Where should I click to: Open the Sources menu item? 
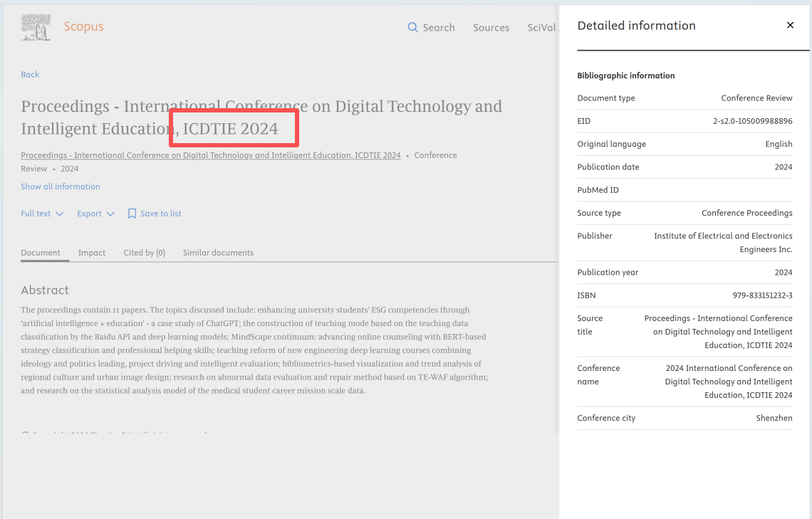pos(491,28)
